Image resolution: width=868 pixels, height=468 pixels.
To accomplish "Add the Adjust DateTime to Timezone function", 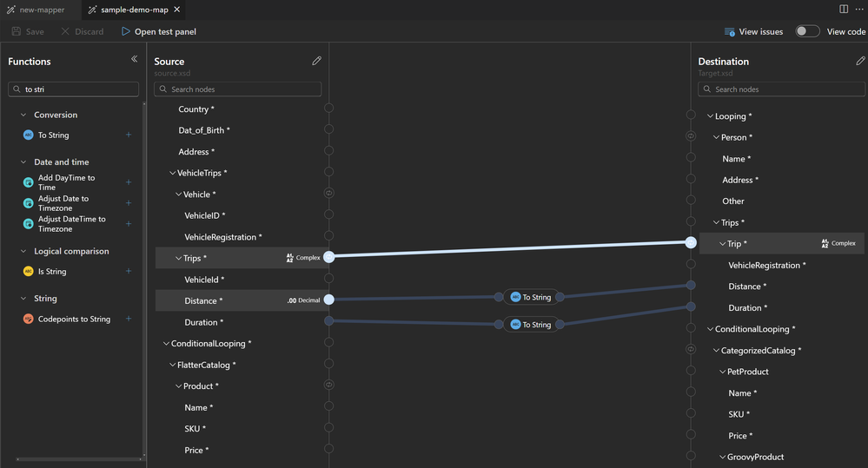I will 129,223.
